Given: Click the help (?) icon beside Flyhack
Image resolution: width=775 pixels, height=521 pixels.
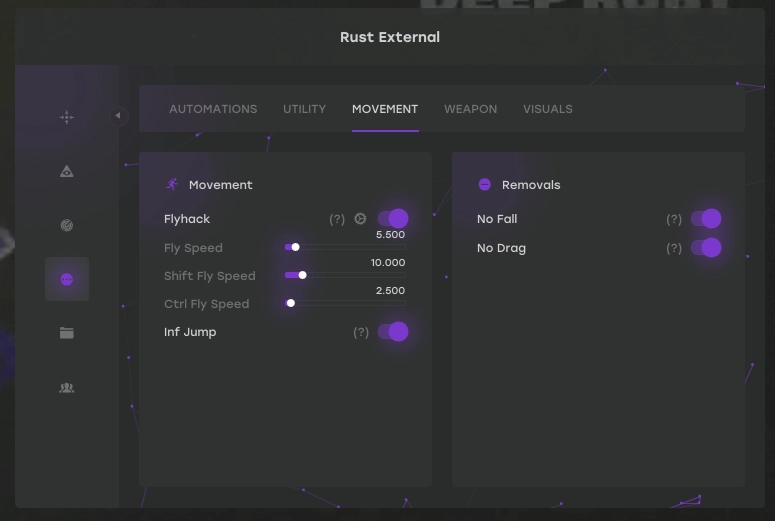Looking at the screenshot, I should (337, 219).
